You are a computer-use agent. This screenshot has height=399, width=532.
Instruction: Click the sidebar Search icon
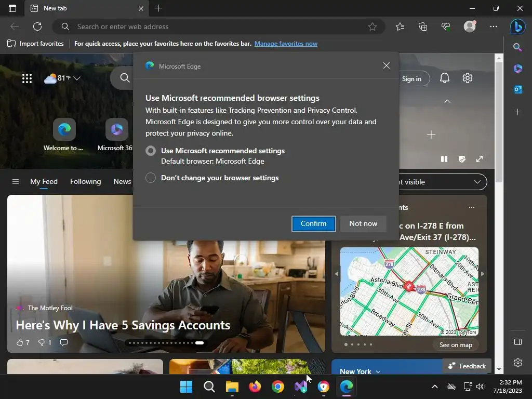click(518, 47)
